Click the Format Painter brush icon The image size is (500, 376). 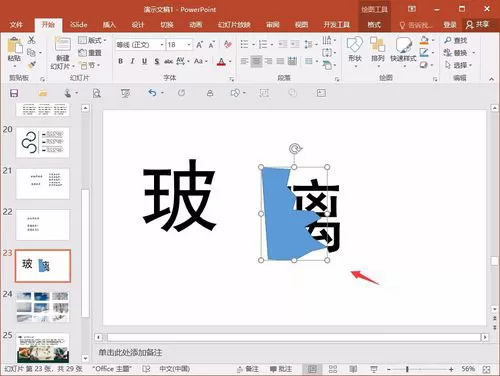[x=31, y=65]
